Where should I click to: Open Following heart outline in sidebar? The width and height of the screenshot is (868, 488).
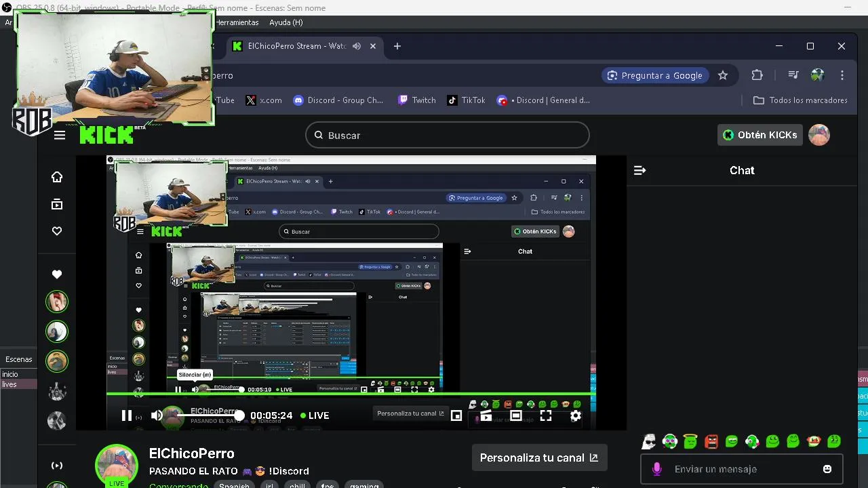(57, 231)
